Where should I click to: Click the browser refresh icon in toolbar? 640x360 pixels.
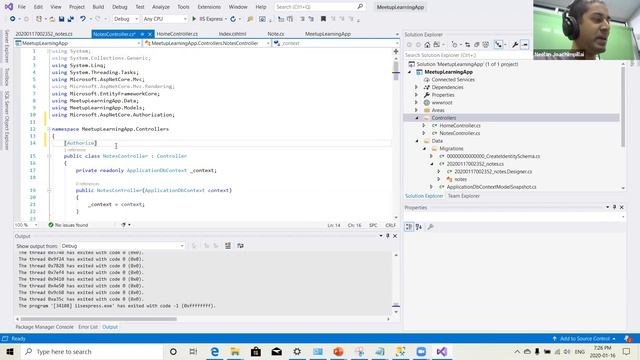[x=233, y=19]
